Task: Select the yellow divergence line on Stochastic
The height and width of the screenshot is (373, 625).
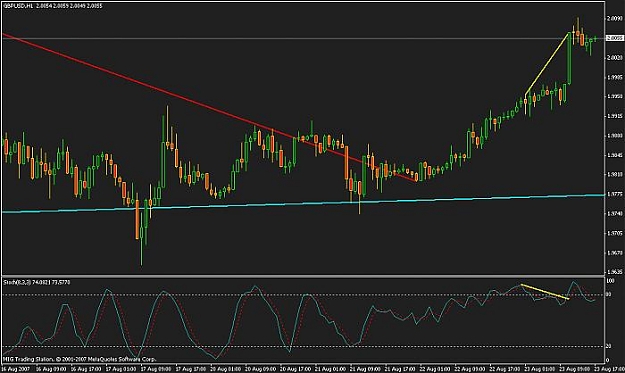Action: pyautogui.click(x=545, y=292)
